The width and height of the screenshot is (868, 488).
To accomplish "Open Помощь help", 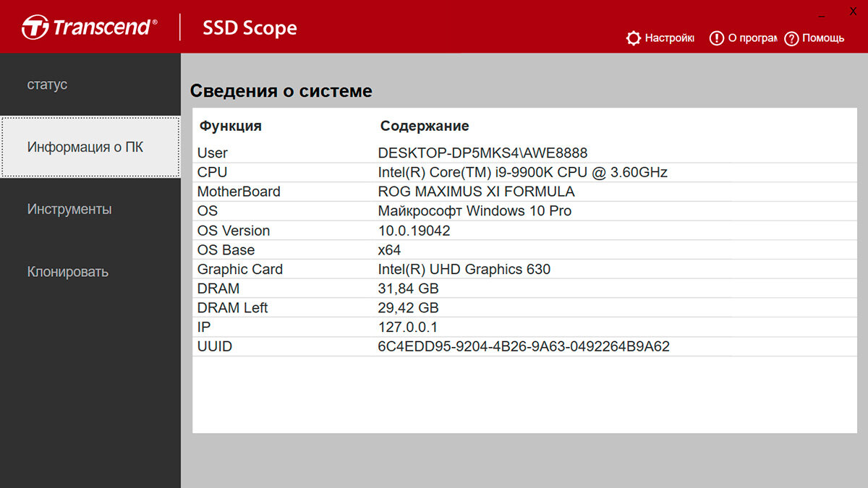I will pos(823,38).
